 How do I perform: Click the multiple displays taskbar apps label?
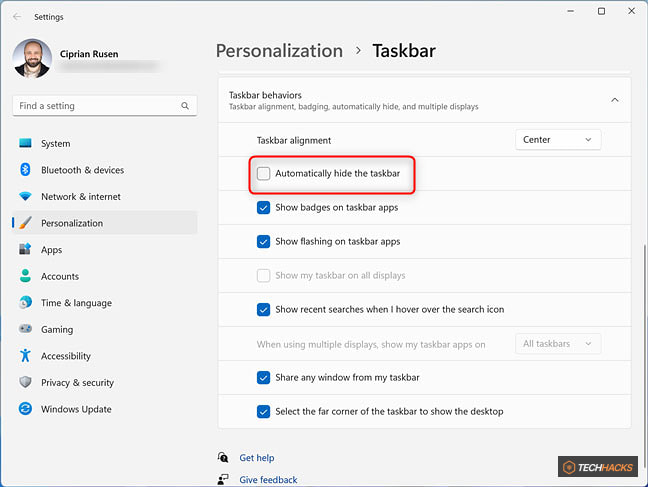tap(371, 344)
